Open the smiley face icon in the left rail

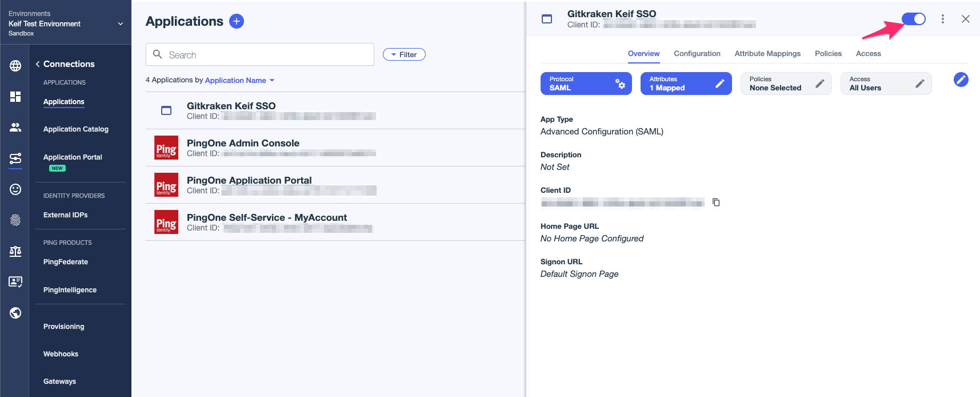tap(15, 189)
